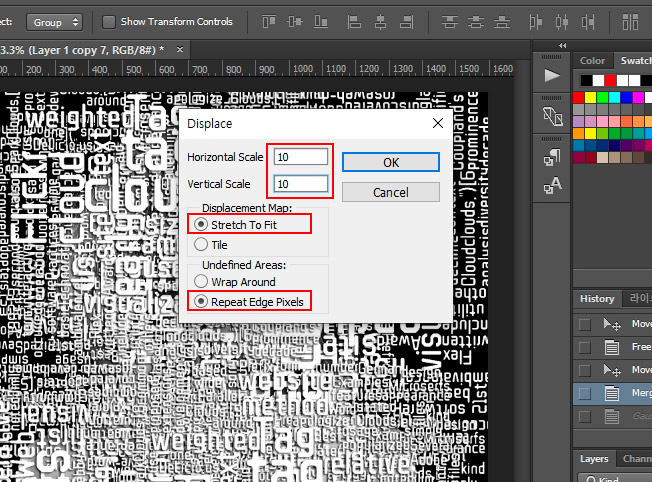Select Repeat Edge Pixels option
The width and height of the screenshot is (652, 482).
[x=201, y=301]
